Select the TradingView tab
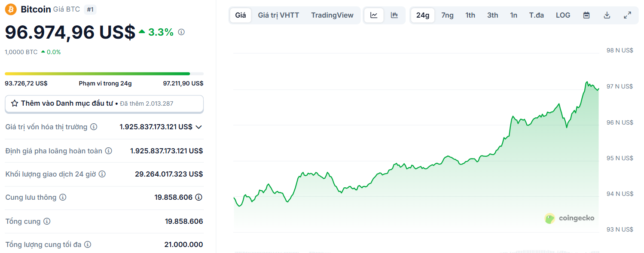This screenshot has height=253, width=644. pos(333,15)
